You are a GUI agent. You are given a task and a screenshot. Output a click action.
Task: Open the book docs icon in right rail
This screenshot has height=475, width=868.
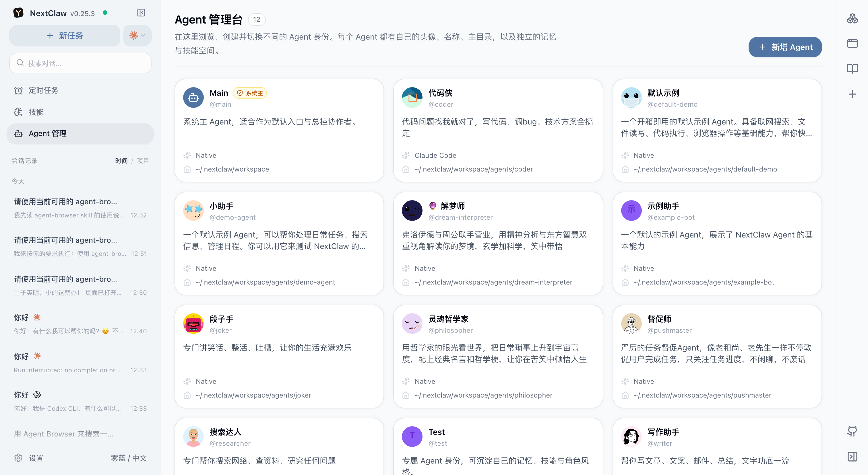point(852,69)
